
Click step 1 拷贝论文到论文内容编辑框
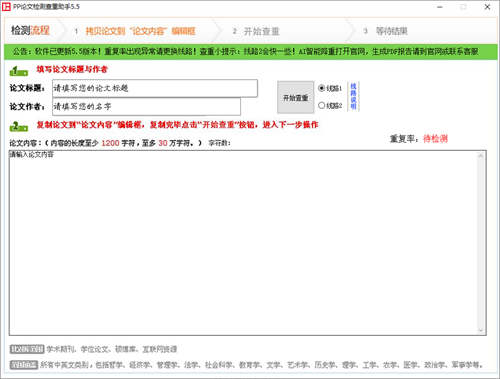140,31
